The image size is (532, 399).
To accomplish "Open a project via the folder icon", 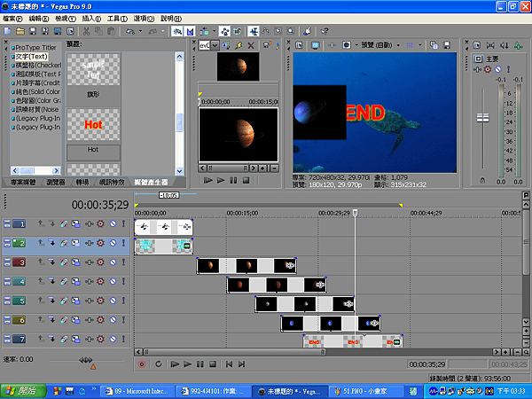I will coord(20,32).
